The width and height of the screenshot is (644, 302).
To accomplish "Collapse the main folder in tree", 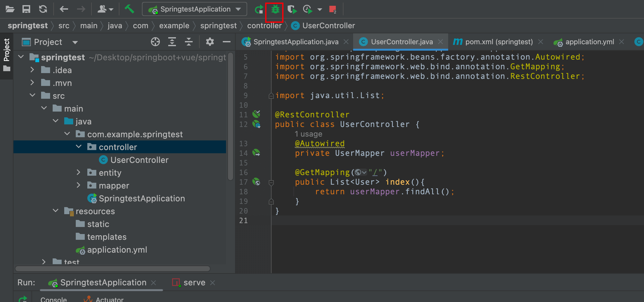I will point(44,108).
